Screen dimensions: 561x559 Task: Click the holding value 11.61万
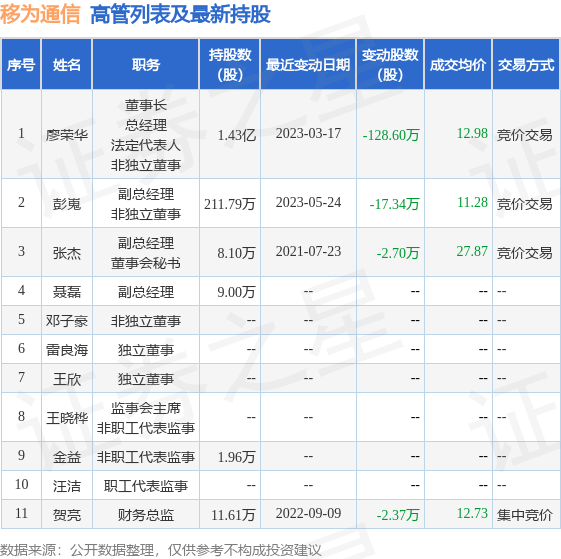click(x=233, y=515)
